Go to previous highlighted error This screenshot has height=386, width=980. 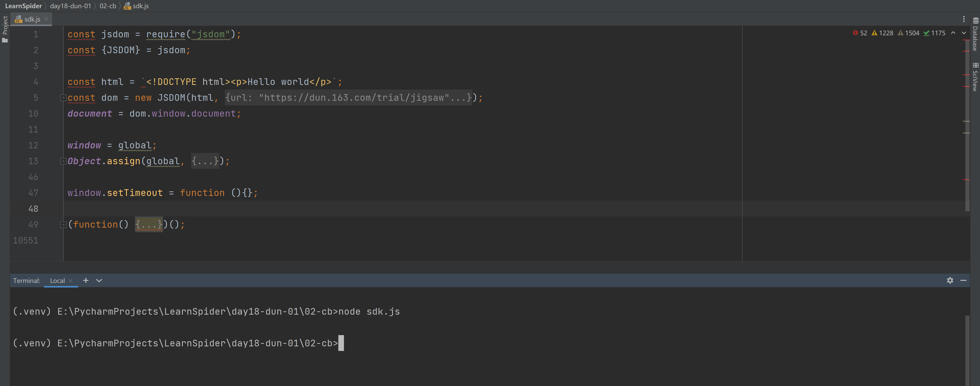coord(953,33)
